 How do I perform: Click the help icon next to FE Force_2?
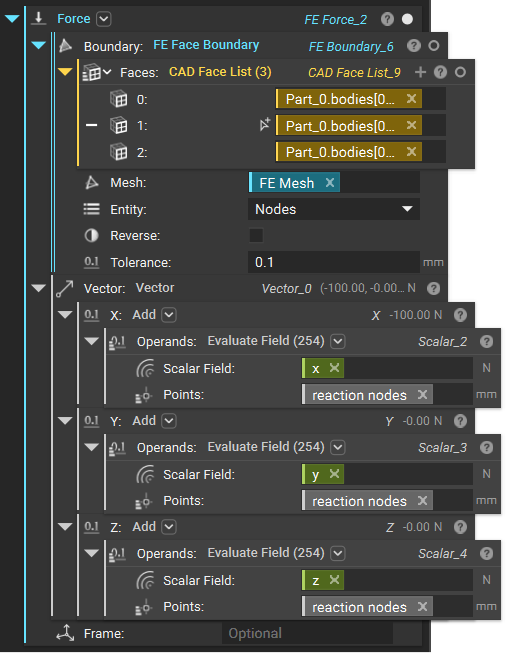pos(387,19)
